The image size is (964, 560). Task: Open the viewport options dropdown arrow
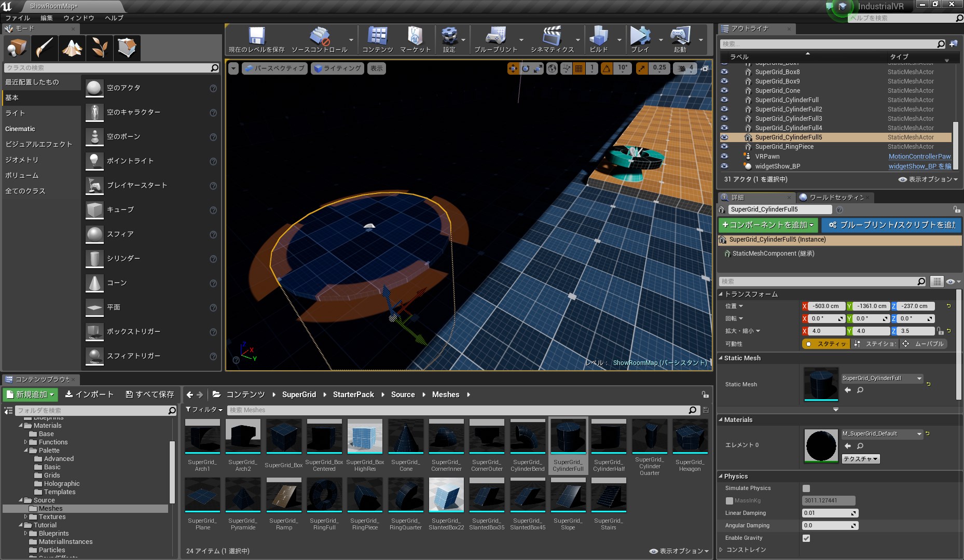[x=233, y=68]
